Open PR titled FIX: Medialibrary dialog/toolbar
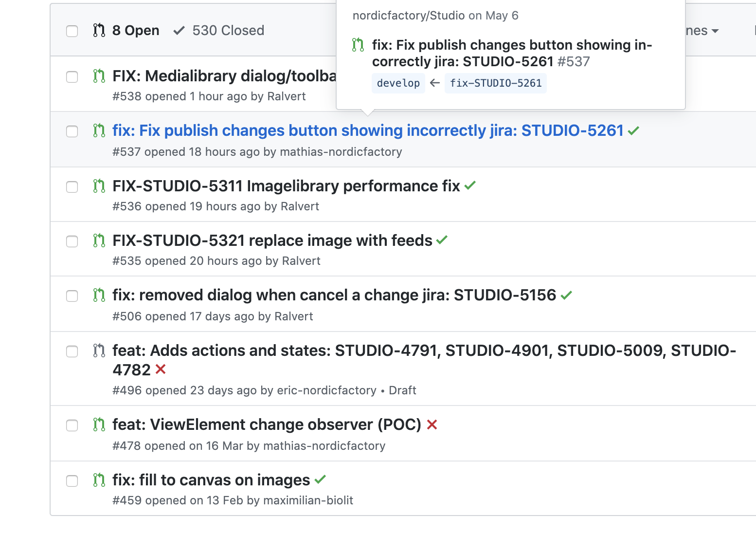Image resolution: width=756 pixels, height=554 pixels. (224, 76)
